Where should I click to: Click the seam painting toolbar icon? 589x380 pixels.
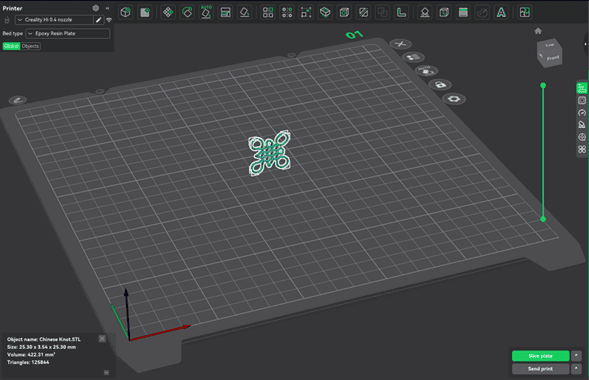coord(425,12)
